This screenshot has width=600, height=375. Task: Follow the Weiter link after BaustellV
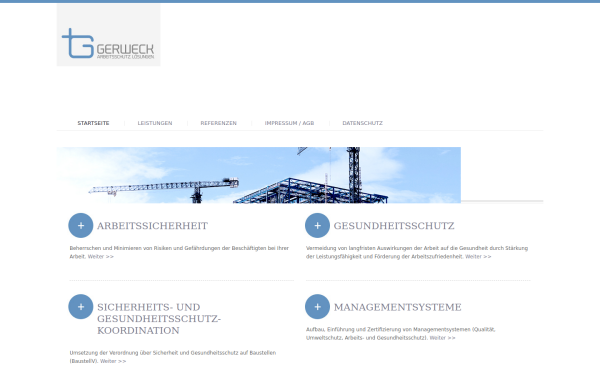[113, 361]
